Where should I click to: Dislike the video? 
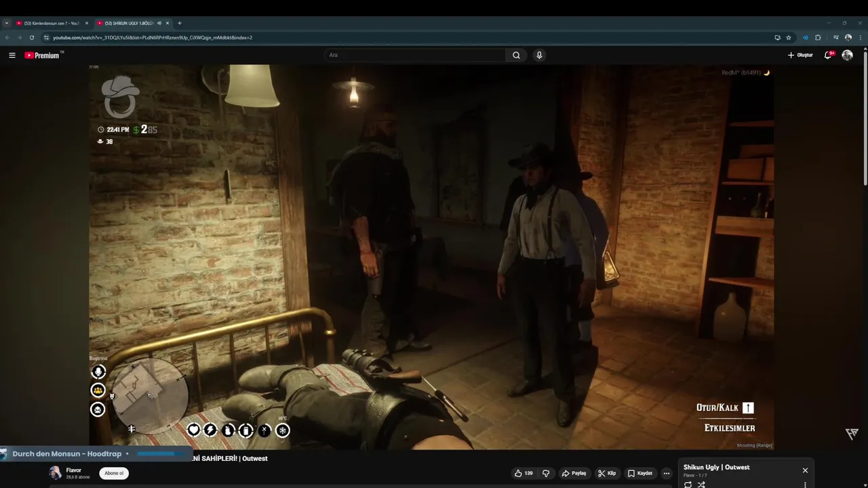(x=546, y=473)
